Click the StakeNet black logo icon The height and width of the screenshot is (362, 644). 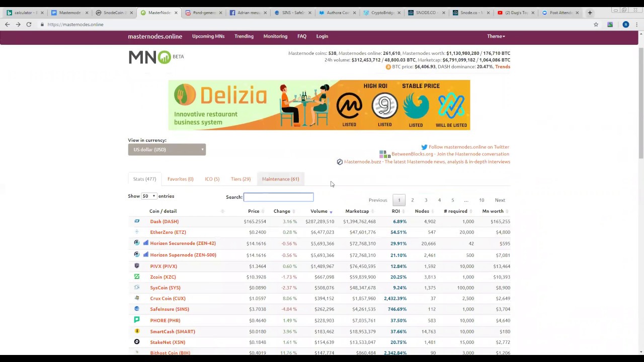[x=137, y=342]
